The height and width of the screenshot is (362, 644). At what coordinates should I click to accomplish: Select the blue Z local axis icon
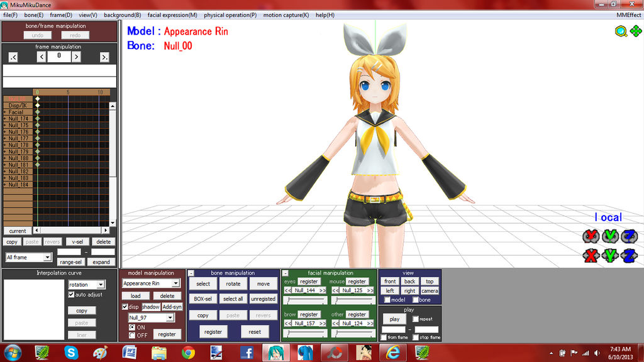[629, 236]
